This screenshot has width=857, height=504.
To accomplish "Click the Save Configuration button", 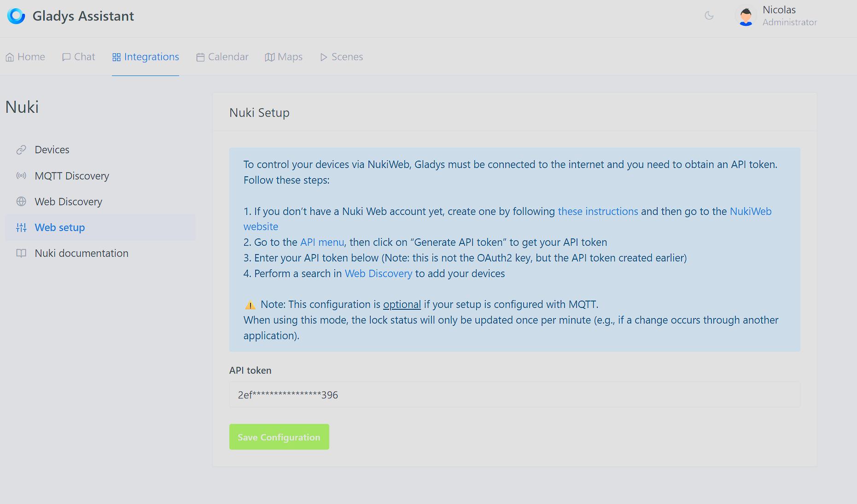I will click(279, 436).
